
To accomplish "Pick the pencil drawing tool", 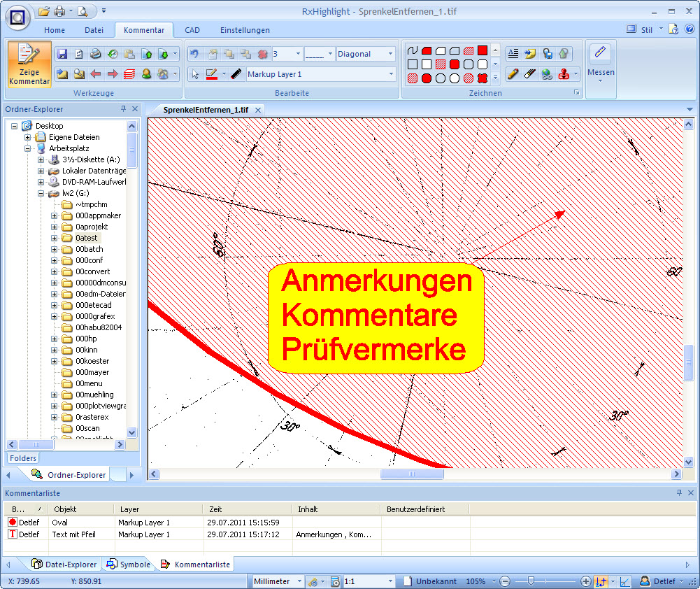I will tap(513, 74).
